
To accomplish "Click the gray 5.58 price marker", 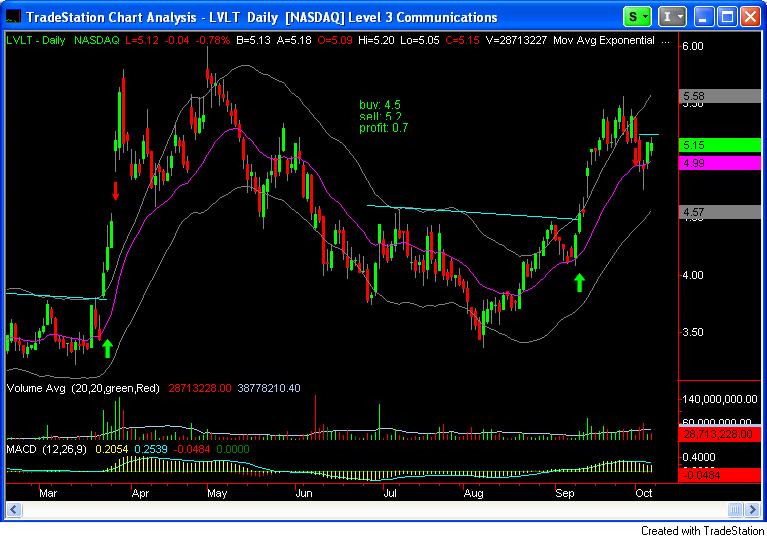I will point(720,96).
